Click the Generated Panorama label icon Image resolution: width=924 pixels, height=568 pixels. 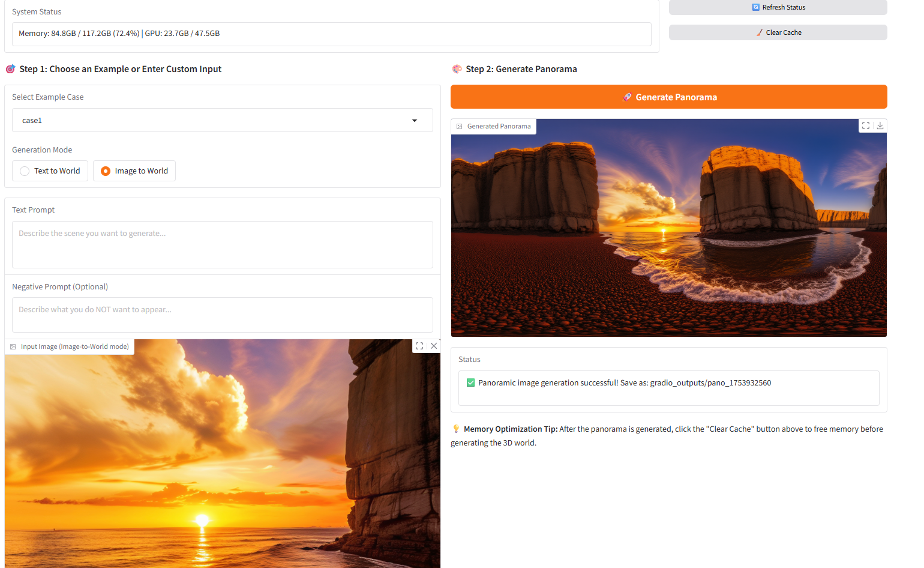[x=460, y=127]
